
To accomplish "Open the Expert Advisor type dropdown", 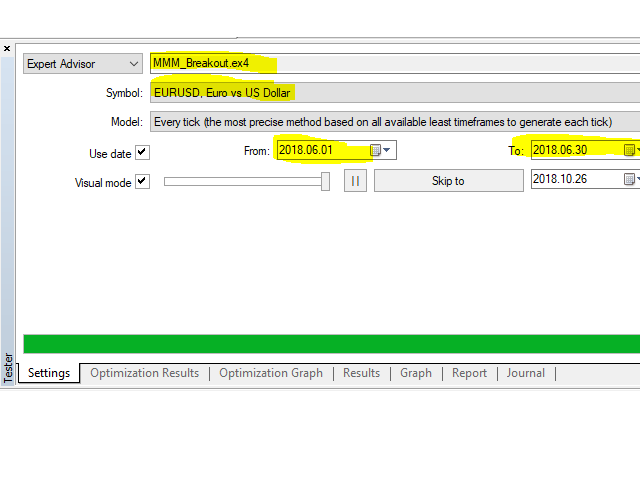I will click(x=84, y=64).
